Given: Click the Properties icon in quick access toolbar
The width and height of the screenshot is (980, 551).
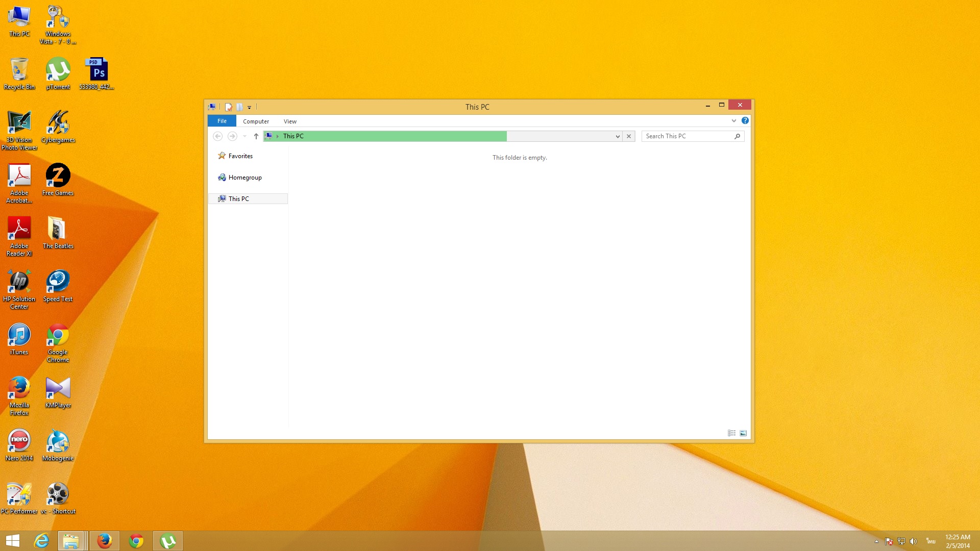Looking at the screenshot, I should pyautogui.click(x=229, y=107).
